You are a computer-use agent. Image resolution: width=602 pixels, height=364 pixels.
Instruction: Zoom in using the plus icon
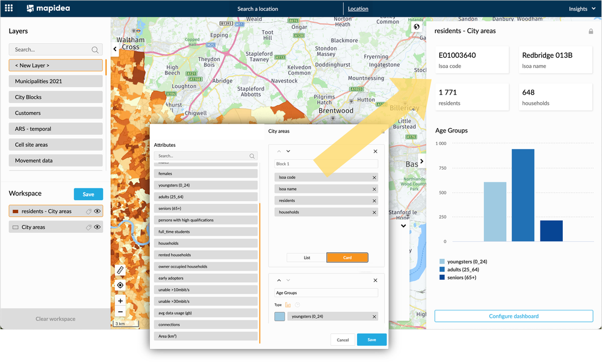tap(120, 301)
